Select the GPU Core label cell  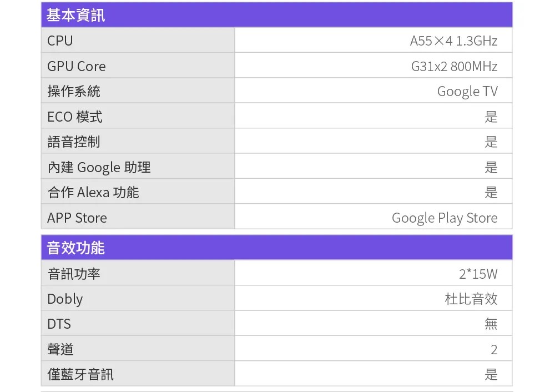point(77,66)
